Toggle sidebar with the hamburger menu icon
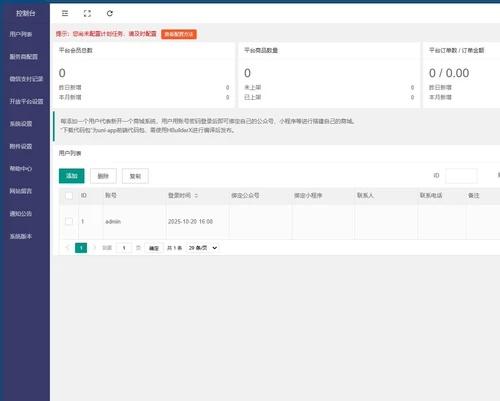This screenshot has height=401, width=500. (x=65, y=13)
